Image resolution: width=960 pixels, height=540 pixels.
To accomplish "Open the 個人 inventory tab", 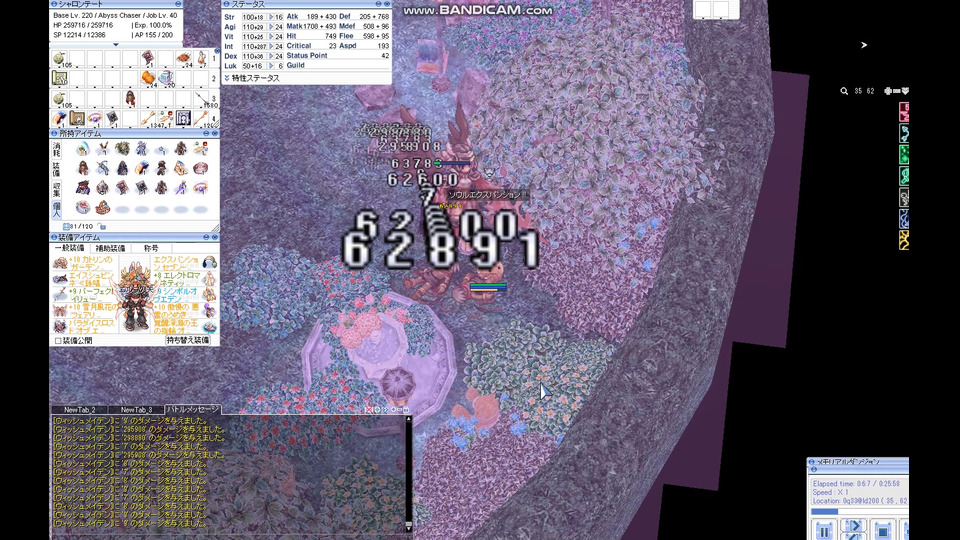I will 57,209.
